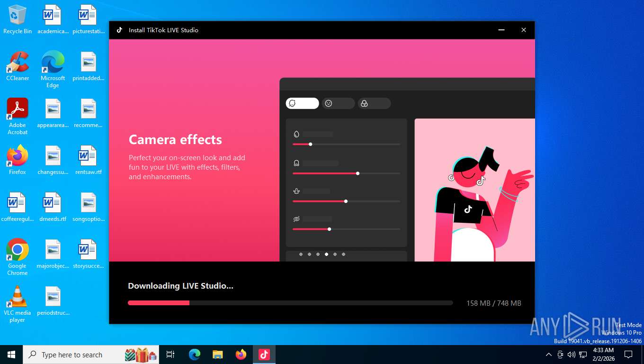
Task: Minimize the Install TikTok LIVE Studio window
Action: [x=501, y=30]
